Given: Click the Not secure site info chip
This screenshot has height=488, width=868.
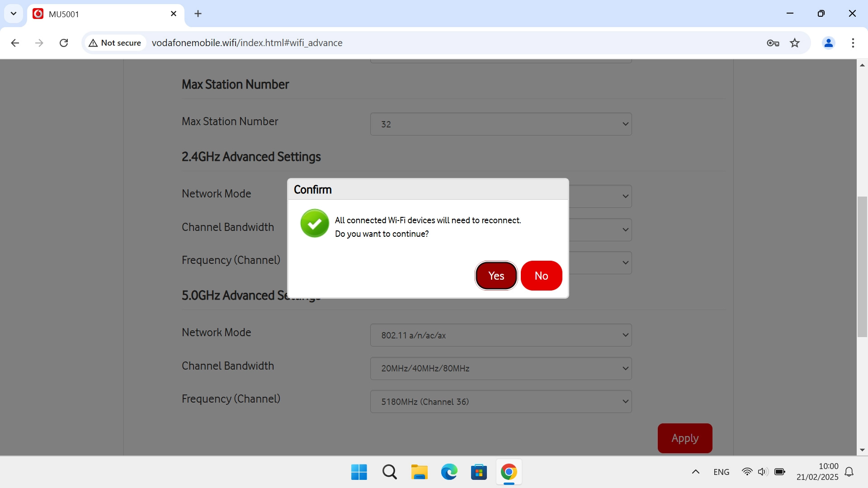Looking at the screenshot, I should point(115,43).
